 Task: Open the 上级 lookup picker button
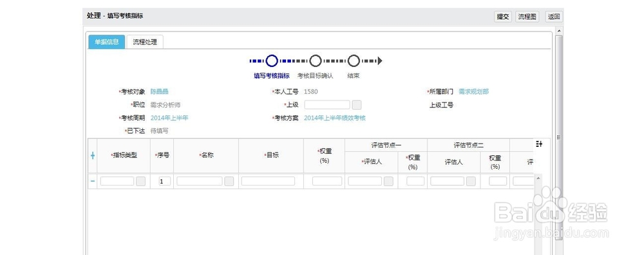tap(357, 105)
